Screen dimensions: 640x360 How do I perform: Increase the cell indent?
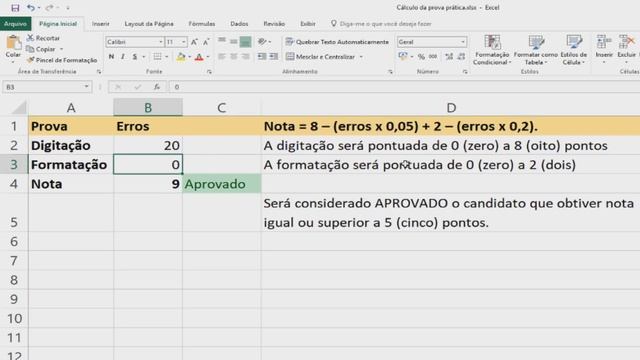point(274,57)
